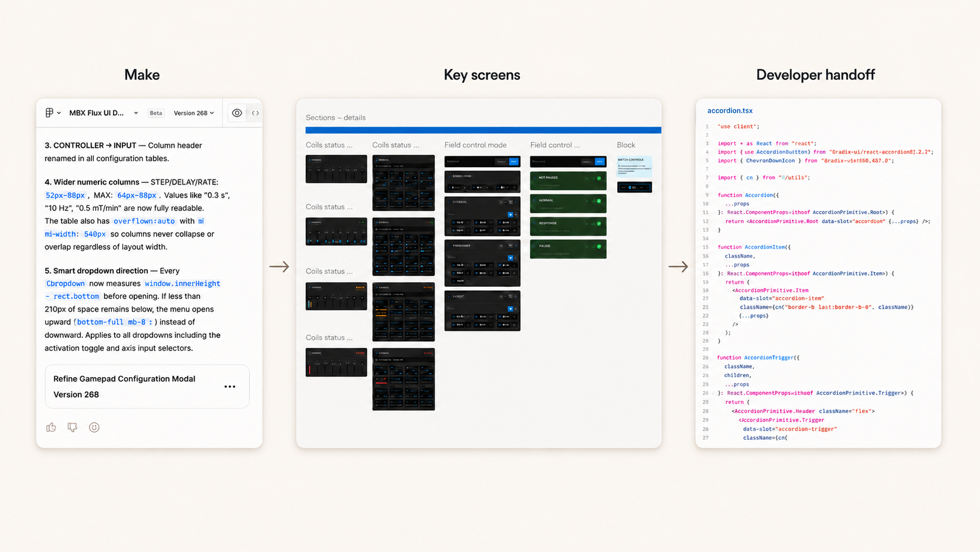
Task: Click the Block column label
Action: 625,145
